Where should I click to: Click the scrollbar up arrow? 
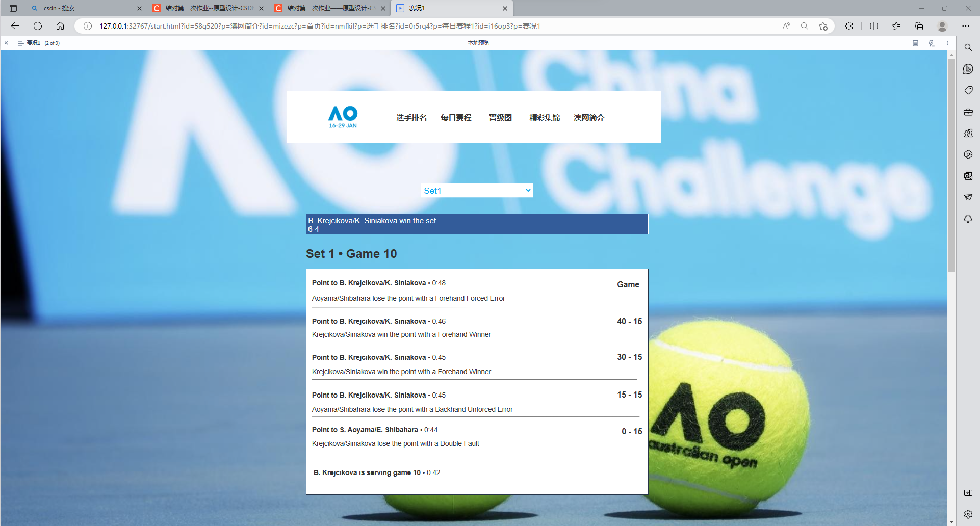[951, 55]
